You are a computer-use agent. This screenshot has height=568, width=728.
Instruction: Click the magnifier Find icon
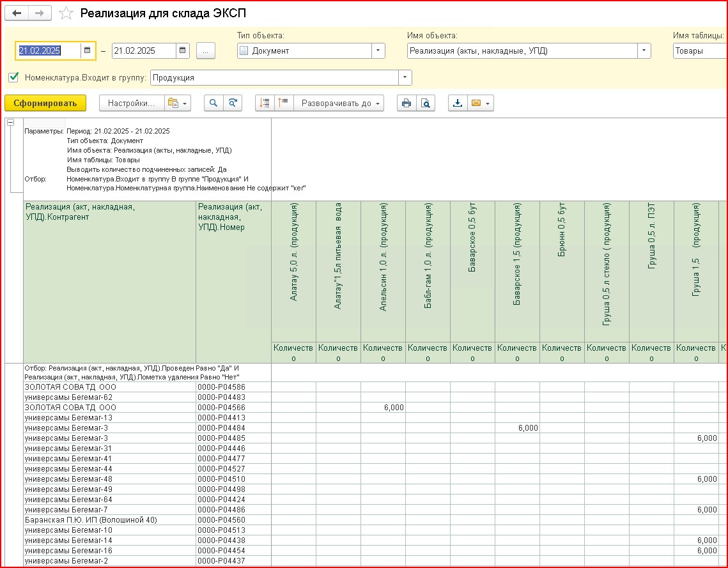coord(213,103)
